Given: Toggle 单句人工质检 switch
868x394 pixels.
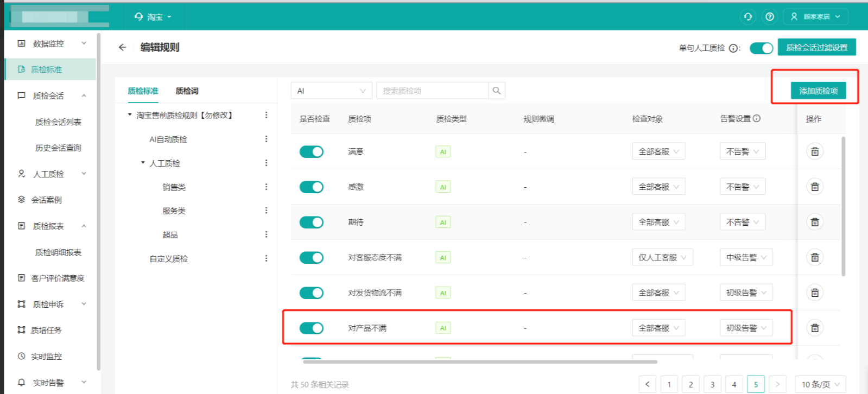Looking at the screenshot, I should [x=761, y=48].
